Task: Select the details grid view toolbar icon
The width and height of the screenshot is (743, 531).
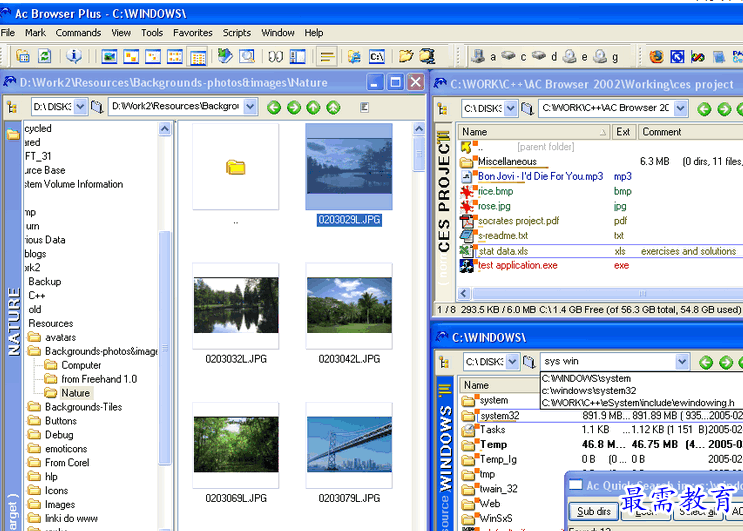Action: pos(198,57)
